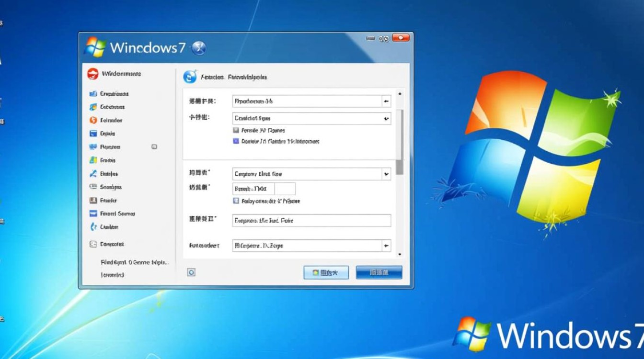Click the orange Firefox-like icon in sidebar
Image resolution: width=644 pixels, height=359 pixels.
pyautogui.click(x=93, y=120)
